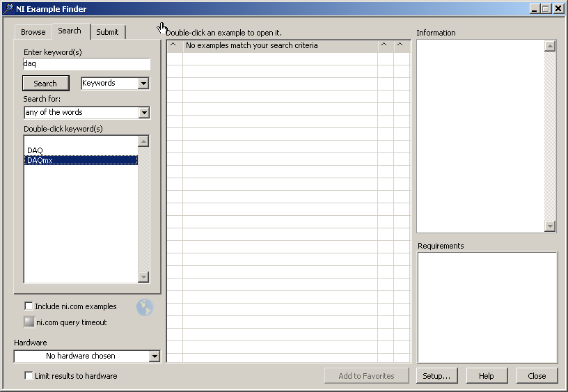Open the Keywords search type dropdown

144,84
